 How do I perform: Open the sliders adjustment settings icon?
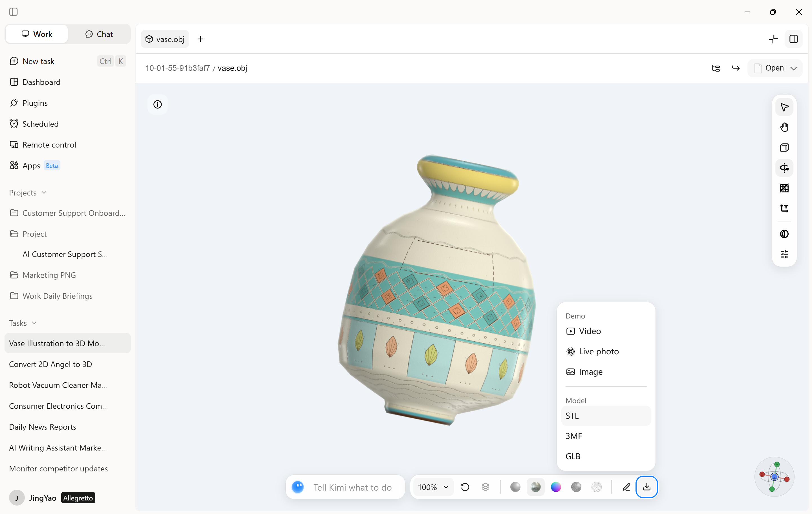tap(784, 254)
